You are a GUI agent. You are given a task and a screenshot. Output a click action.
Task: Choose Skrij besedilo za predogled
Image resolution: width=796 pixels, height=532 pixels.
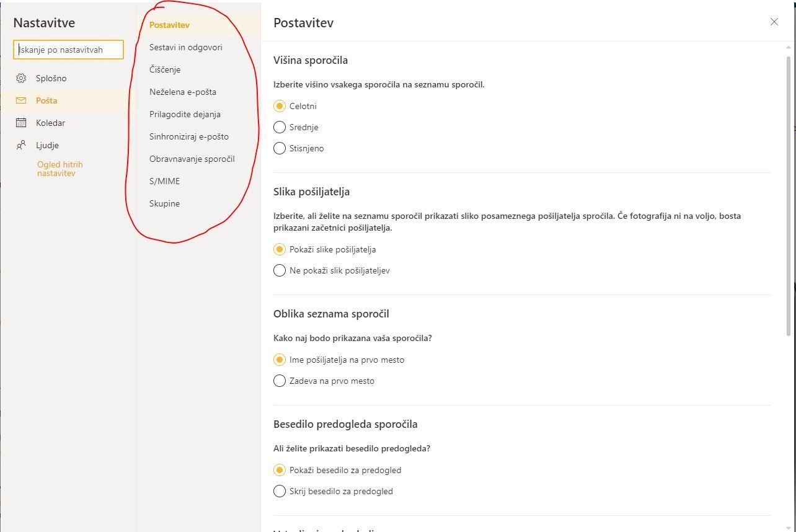280,491
